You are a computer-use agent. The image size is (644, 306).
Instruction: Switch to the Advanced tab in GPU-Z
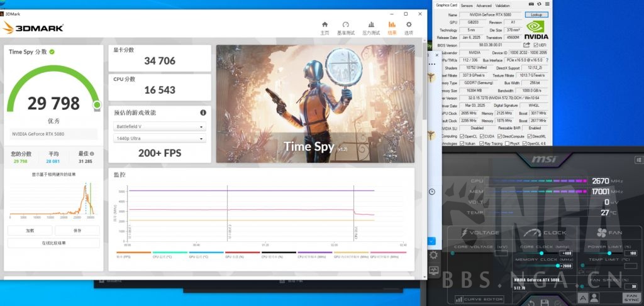484,6
